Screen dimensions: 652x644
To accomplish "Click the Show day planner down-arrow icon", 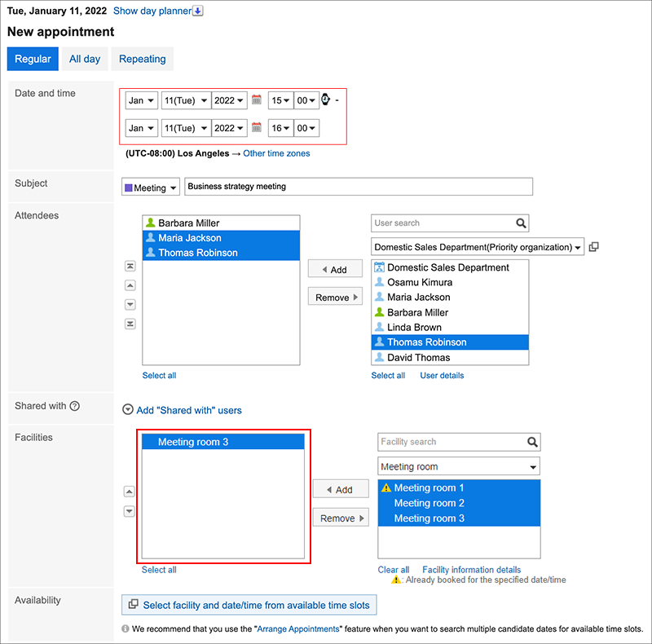I will [x=198, y=11].
